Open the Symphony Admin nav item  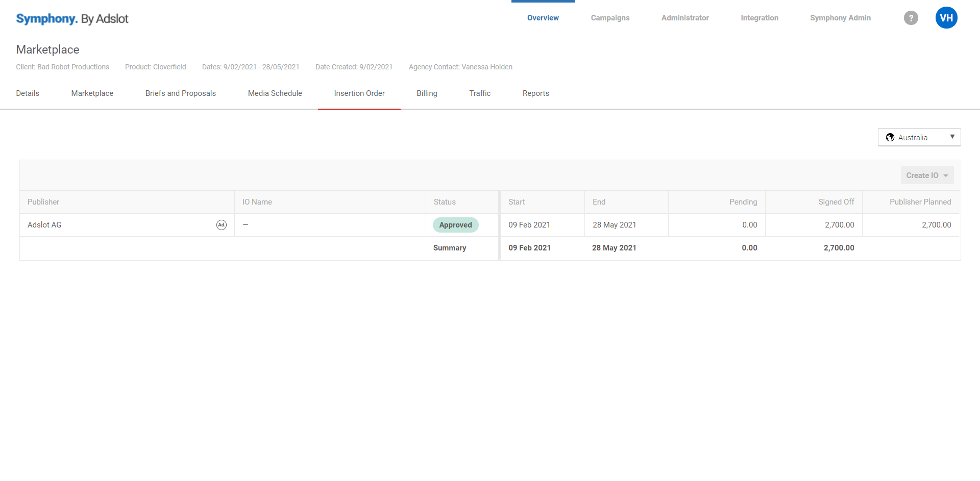coord(840,18)
